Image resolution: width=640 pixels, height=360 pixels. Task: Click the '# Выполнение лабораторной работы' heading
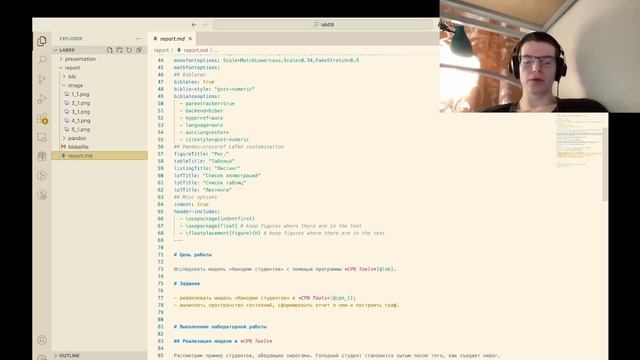(220, 327)
